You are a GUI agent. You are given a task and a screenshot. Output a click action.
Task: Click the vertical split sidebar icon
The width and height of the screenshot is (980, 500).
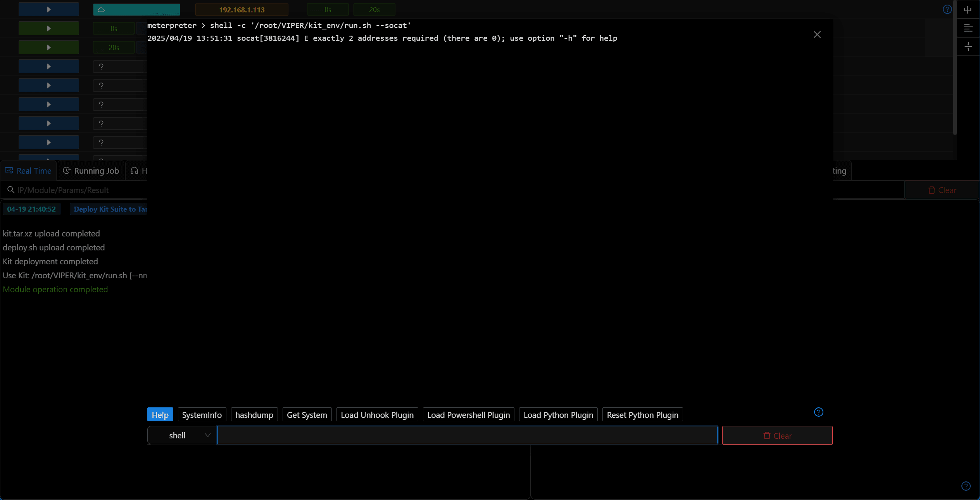968,47
